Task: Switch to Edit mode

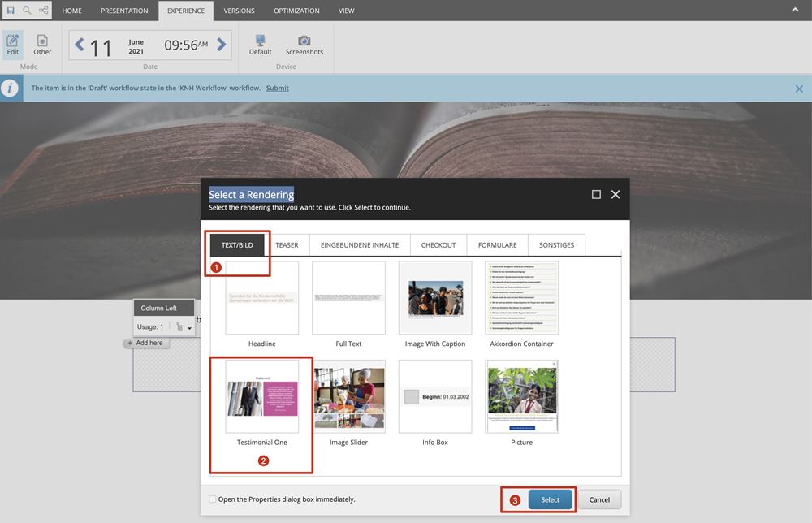Action: (12, 45)
